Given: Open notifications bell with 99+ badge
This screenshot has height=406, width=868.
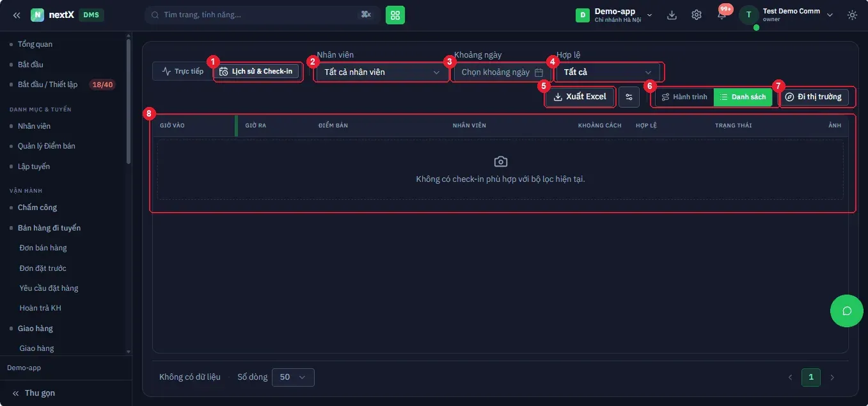Looking at the screenshot, I should click(x=722, y=13).
